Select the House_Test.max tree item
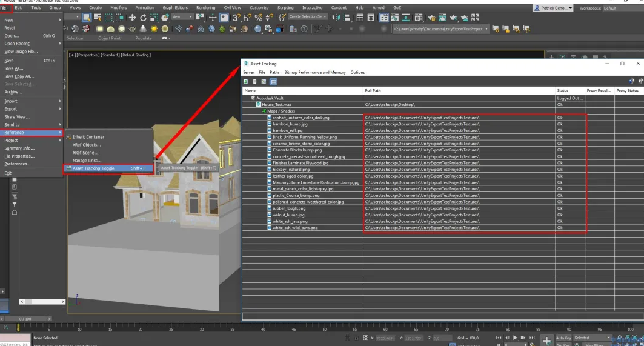Viewport: 644px width, 346px height. point(276,104)
